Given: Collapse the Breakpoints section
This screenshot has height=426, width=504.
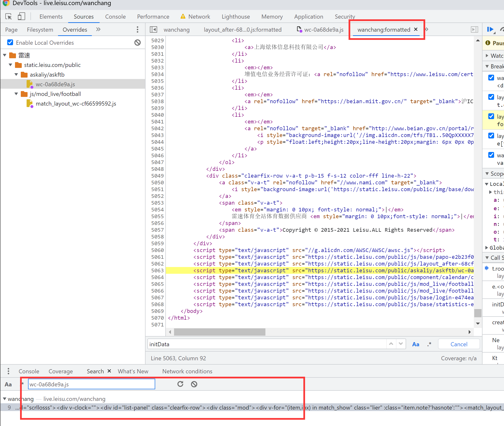Looking at the screenshot, I should (x=487, y=66).
